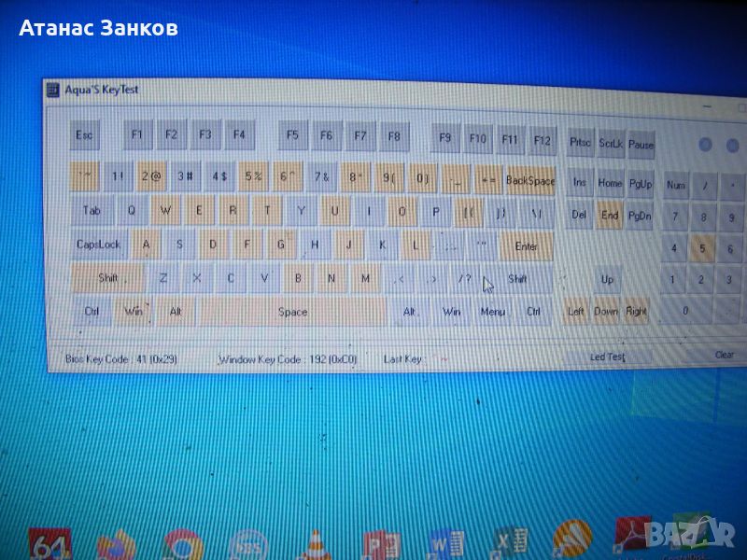Open VLC from the taskbar

tap(315, 545)
